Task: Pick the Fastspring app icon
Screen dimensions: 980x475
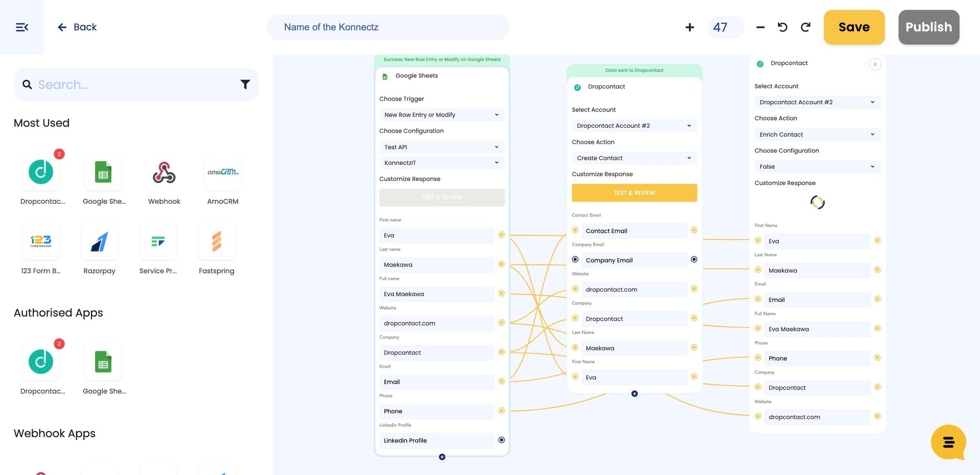Action: pyautogui.click(x=216, y=242)
